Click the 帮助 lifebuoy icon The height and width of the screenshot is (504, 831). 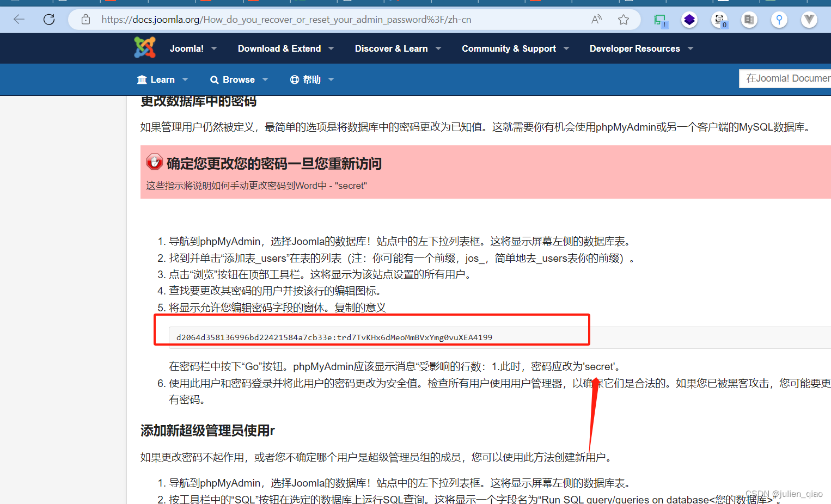click(x=295, y=79)
